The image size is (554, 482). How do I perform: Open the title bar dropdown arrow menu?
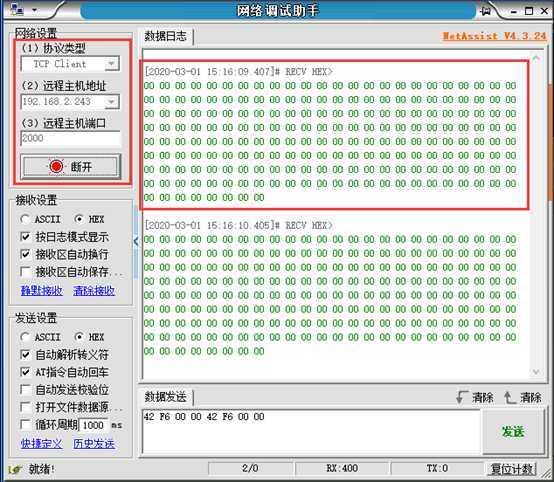pyautogui.click(x=34, y=10)
